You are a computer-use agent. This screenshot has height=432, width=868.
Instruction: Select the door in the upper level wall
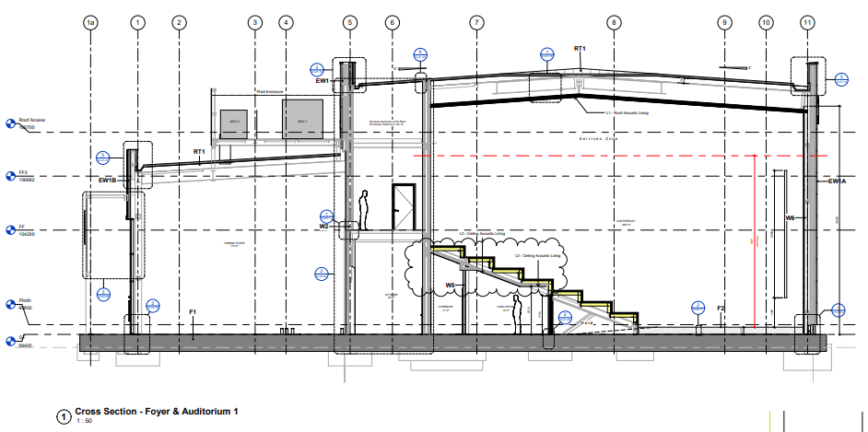[x=404, y=207]
